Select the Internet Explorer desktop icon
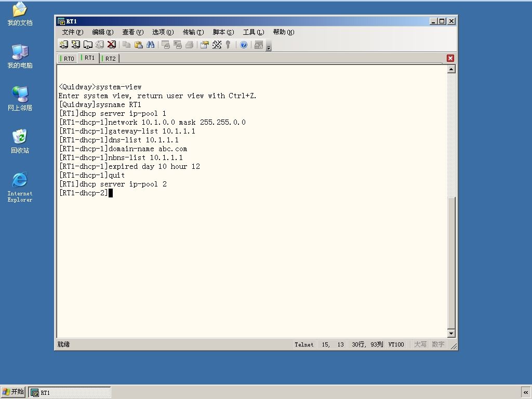 [20, 187]
